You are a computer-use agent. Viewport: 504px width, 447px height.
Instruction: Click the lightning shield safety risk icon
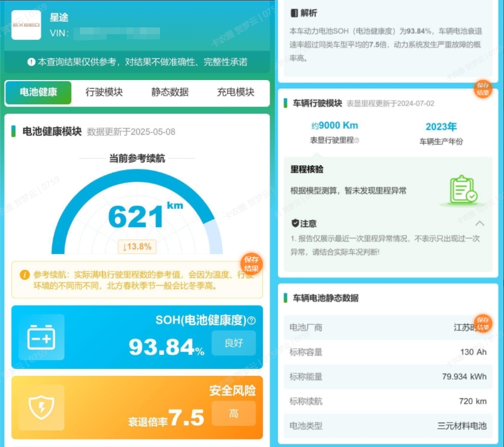(41, 408)
